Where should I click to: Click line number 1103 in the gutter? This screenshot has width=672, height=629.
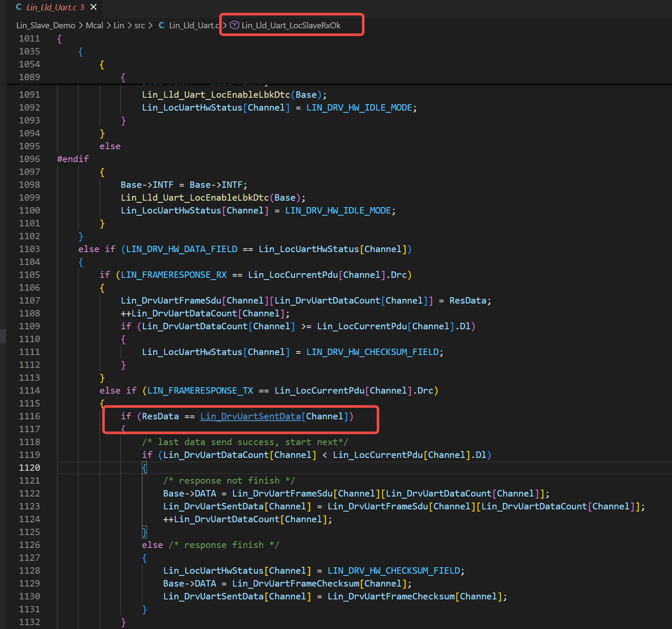point(29,249)
